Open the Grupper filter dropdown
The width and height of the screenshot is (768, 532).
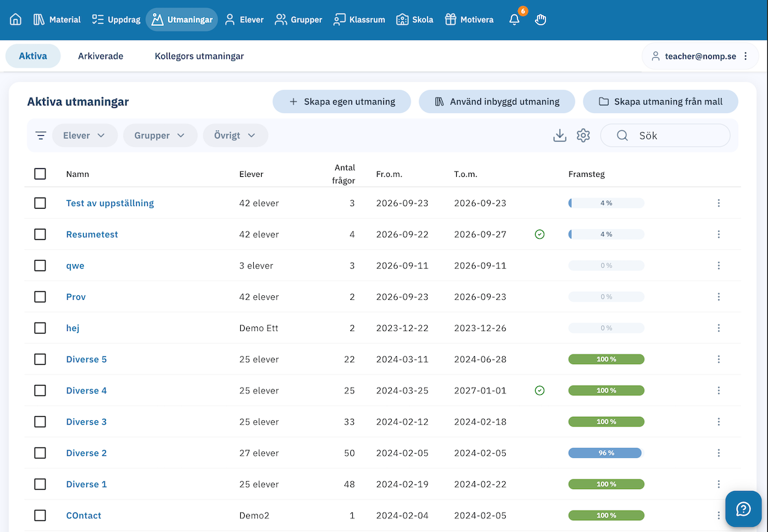(160, 135)
